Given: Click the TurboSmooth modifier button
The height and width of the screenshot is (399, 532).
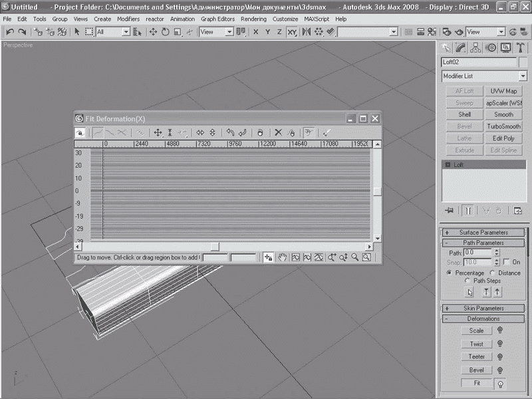Looking at the screenshot, I should (503, 126).
